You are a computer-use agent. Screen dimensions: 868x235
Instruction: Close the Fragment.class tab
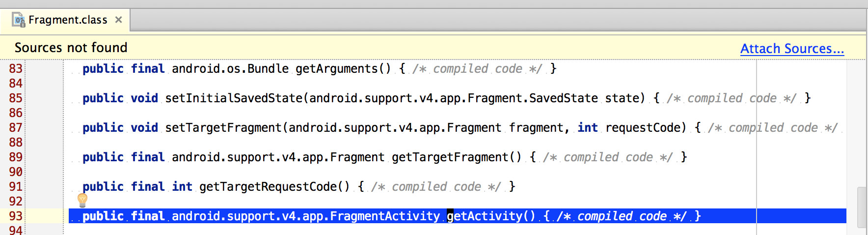coord(118,20)
